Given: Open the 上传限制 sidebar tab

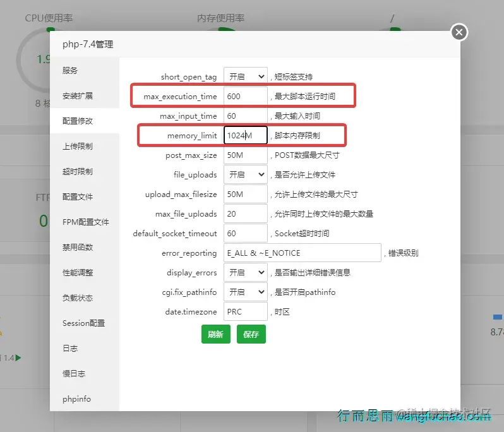Looking at the screenshot, I should pyautogui.click(x=85, y=147).
